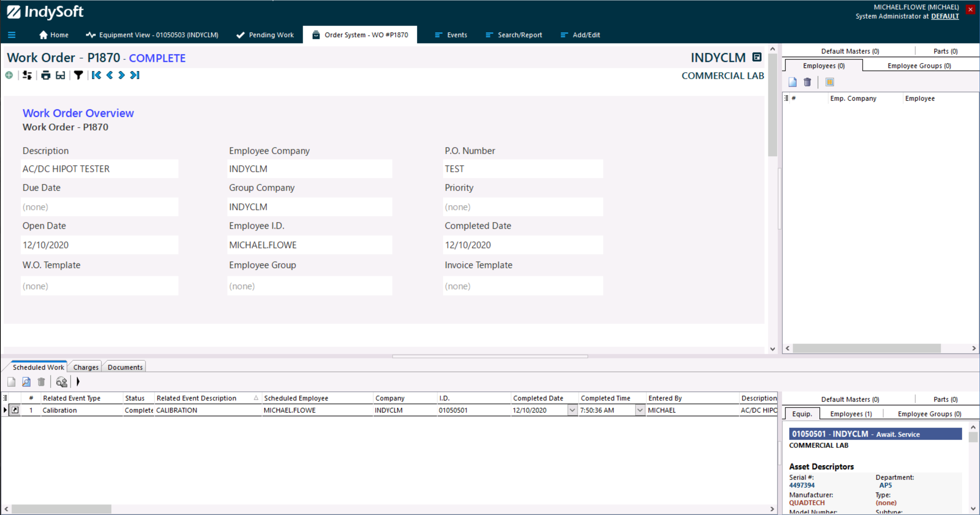
Task: Open the Completed Time dropdown
Action: coord(640,410)
